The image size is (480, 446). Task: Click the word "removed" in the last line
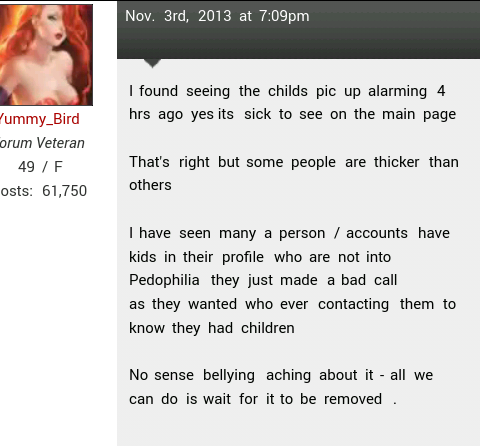(353, 399)
